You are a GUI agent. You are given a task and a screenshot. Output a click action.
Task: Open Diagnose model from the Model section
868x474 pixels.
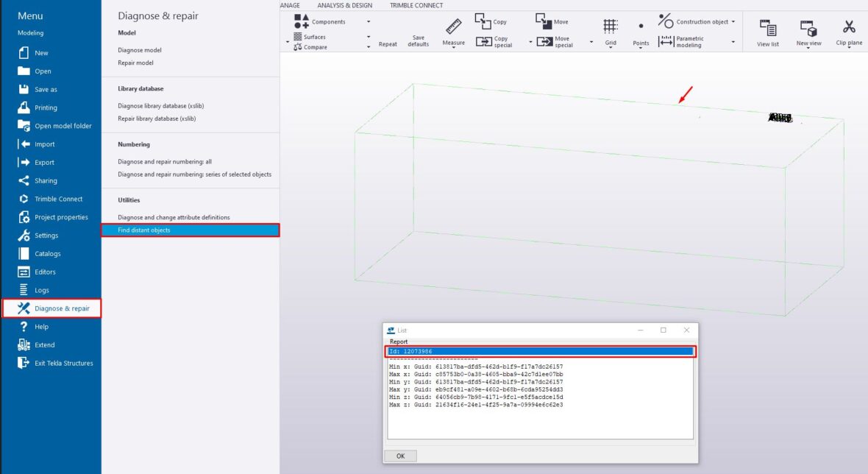point(139,49)
